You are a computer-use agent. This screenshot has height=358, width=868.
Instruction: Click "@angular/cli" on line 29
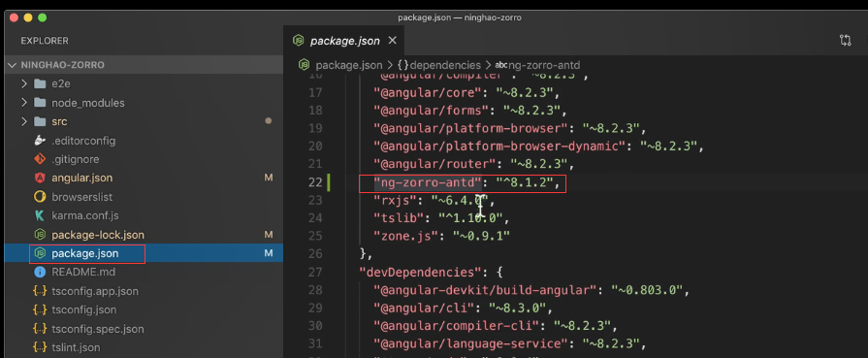pos(424,309)
